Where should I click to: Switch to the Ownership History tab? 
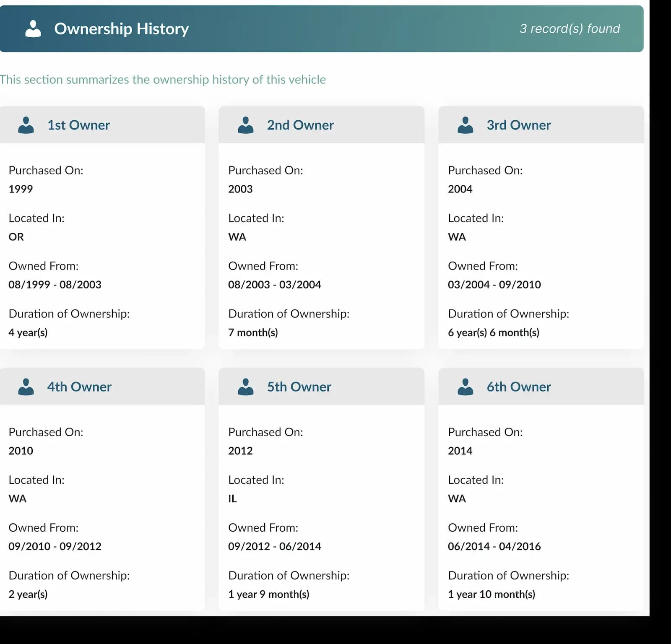122,28
